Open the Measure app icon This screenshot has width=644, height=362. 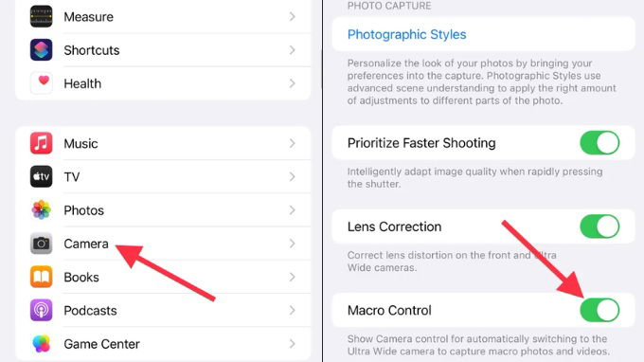click(41, 16)
